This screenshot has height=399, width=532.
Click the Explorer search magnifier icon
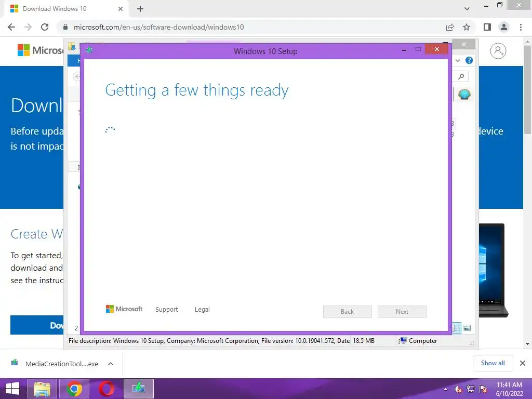461,77
